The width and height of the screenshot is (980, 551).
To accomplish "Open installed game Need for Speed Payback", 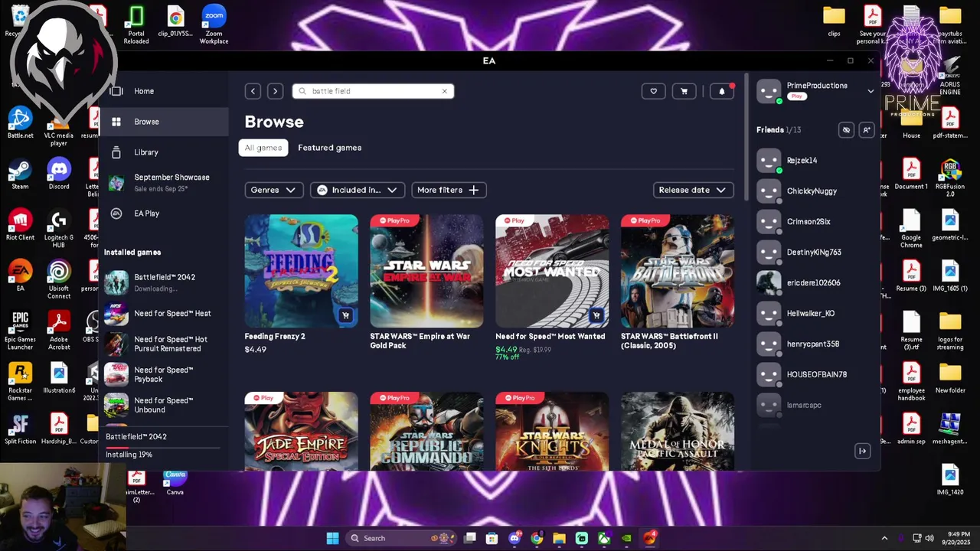I will point(164,374).
